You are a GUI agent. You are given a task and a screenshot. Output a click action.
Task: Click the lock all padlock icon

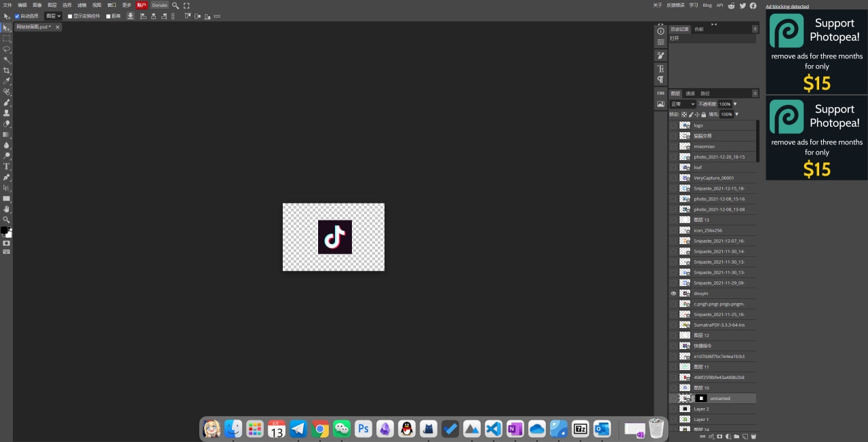[x=703, y=115]
